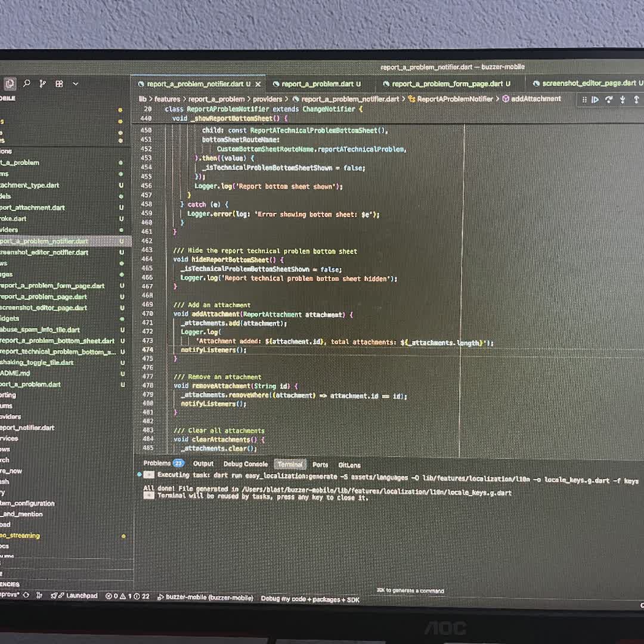Screen dimensions: 644x644
Task: Click the Step Over debug icon
Action: pyautogui.click(x=609, y=100)
